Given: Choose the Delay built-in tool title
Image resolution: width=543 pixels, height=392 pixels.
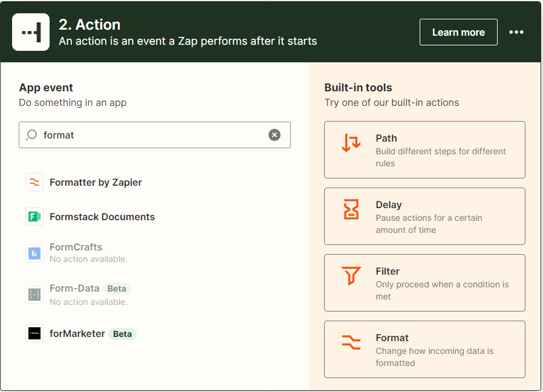Looking at the screenshot, I should point(389,205).
